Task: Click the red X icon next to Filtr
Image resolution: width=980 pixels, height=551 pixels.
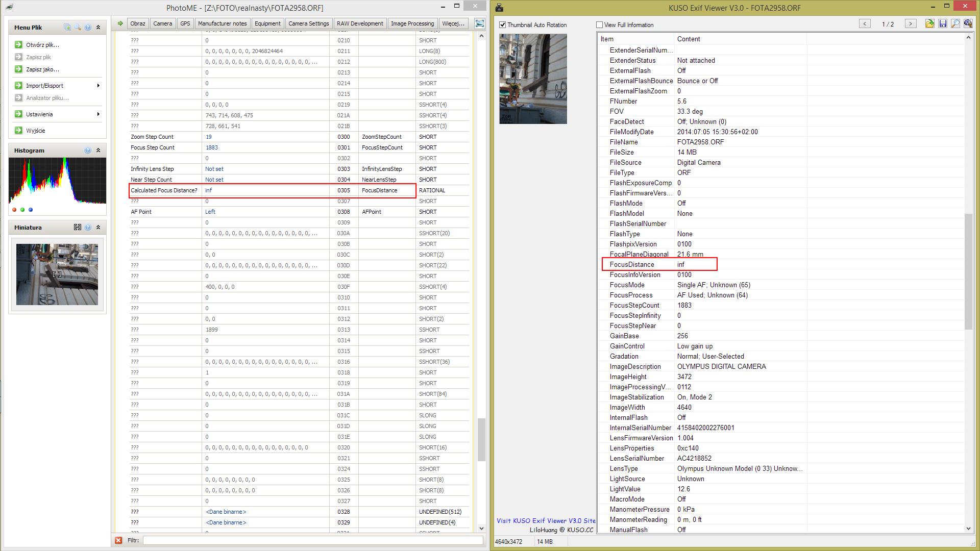Action: coord(118,540)
